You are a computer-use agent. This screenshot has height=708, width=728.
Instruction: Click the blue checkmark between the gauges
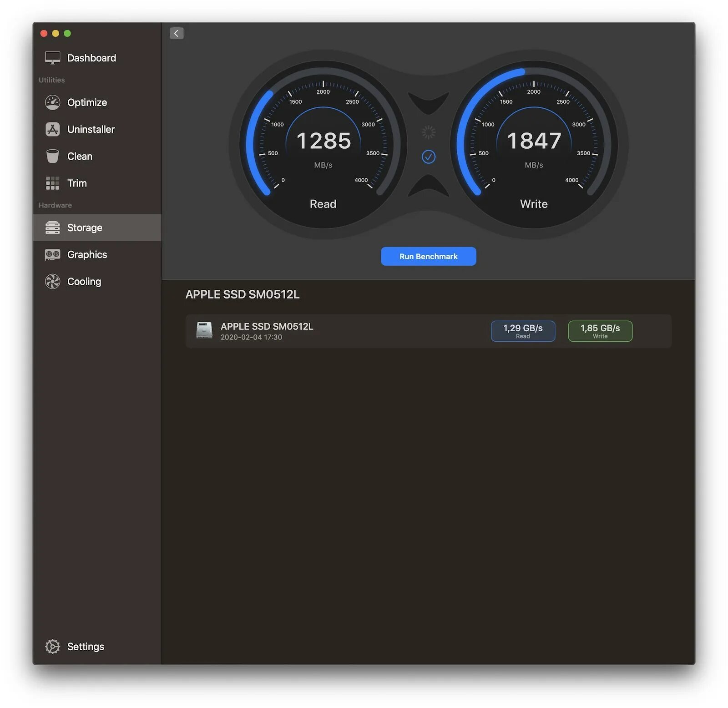click(x=428, y=157)
